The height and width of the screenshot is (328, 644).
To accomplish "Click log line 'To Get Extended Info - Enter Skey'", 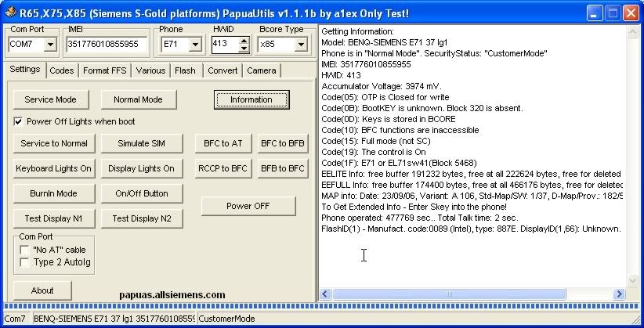I will coord(414,207).
